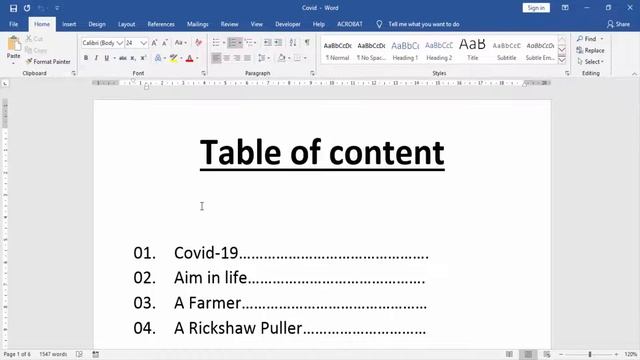Open the Change Case (Aa) dropdown
The height and width of the screenshot is (360, 640).
(x=180, y=43)
